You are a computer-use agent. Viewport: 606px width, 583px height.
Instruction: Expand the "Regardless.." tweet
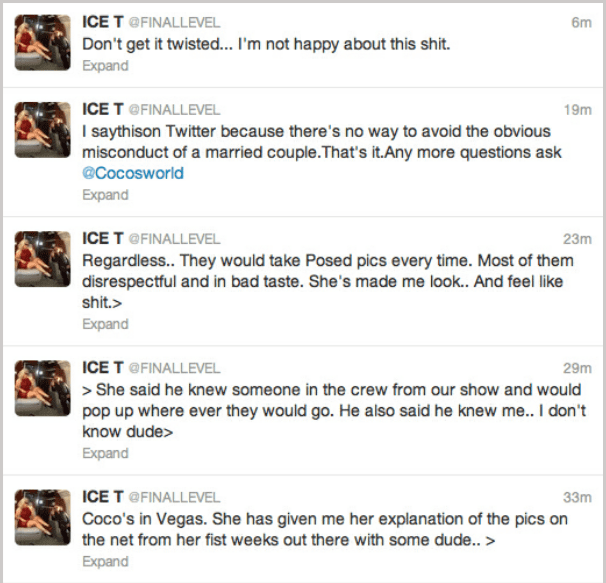105,324
